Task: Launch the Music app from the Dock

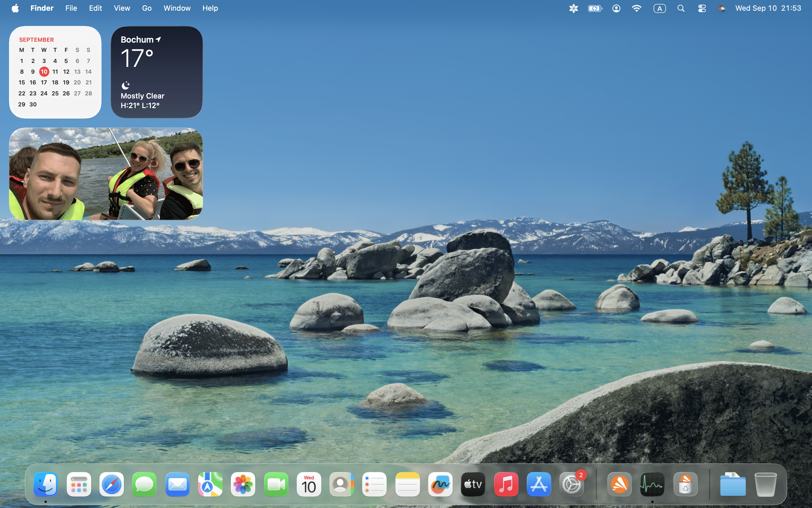Action: pos(506,484)
